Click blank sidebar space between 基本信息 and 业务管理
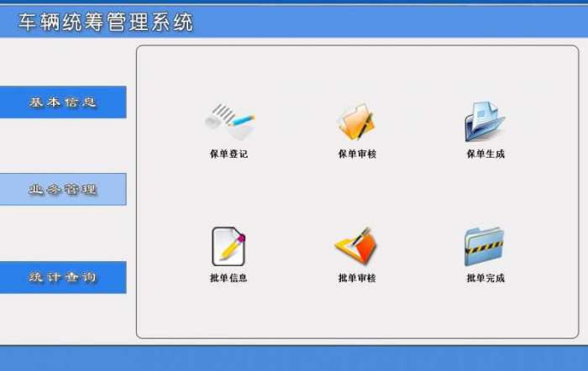The image size is (588, 371). pos(63,145)
